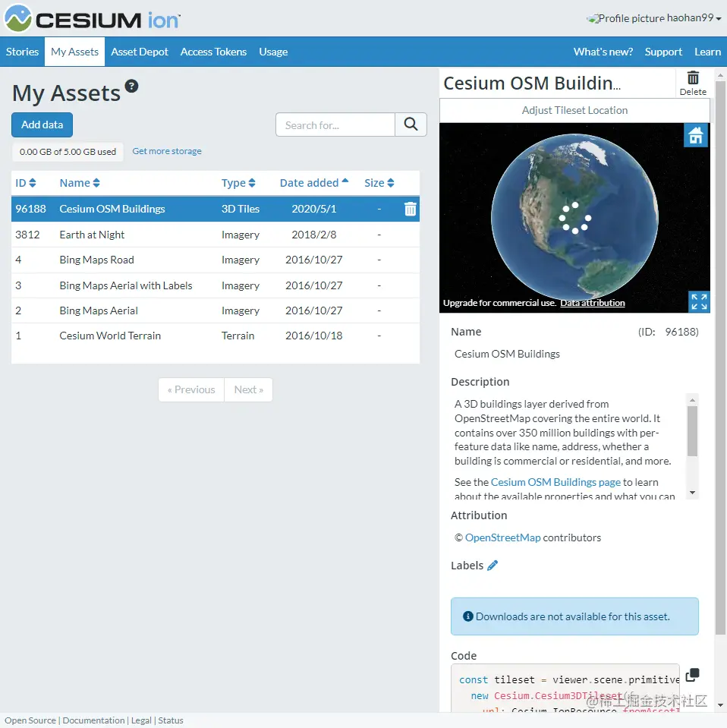Screen dimensions: 727x728
Task: Select the Cesium OSM Buildings row
Action: (x=216, y=209)
